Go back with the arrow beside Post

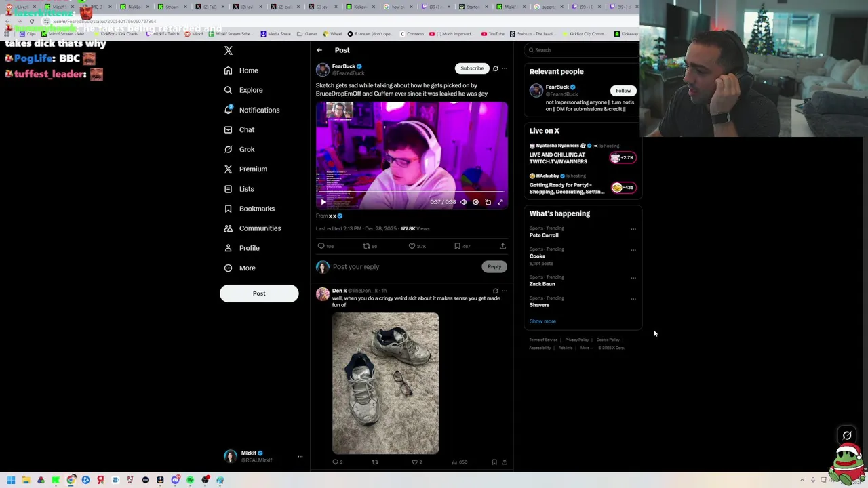319,50
